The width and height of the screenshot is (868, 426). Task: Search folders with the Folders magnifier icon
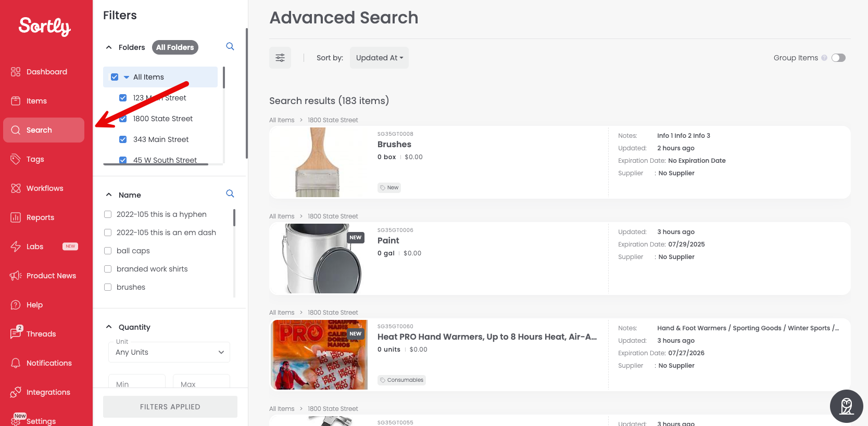(x=230, y=46)
